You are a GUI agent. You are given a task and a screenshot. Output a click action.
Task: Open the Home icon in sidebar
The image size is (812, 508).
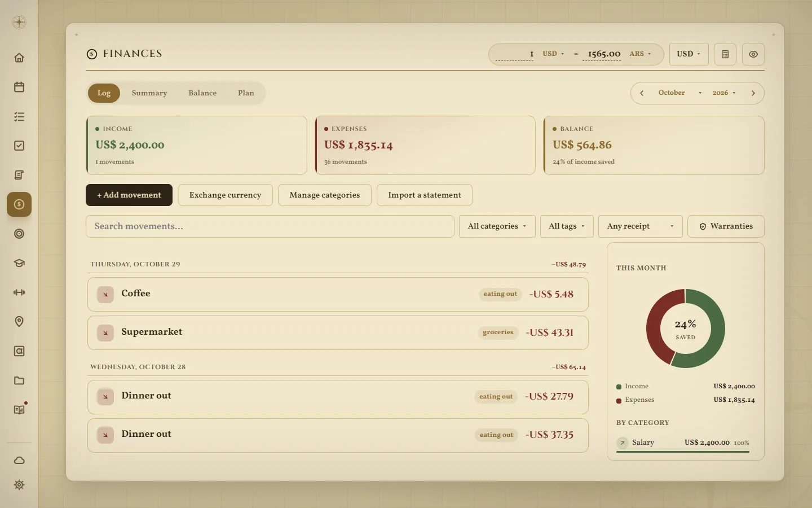click(19, 58)
